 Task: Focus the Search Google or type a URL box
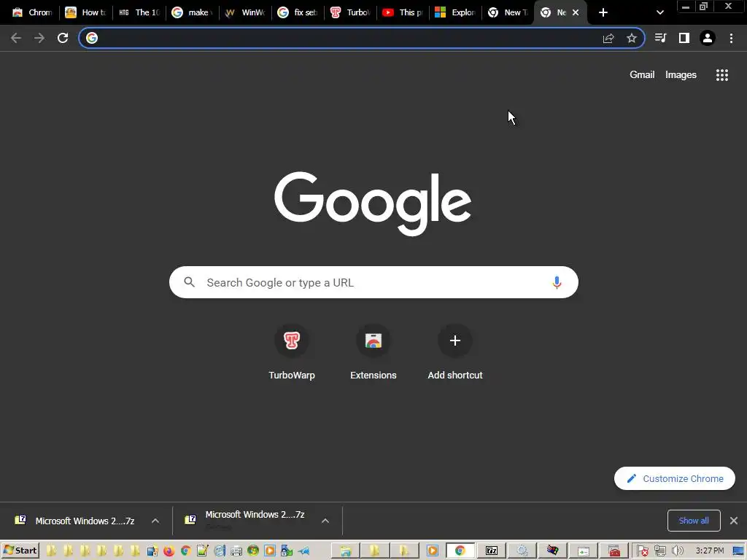(374, 282)
